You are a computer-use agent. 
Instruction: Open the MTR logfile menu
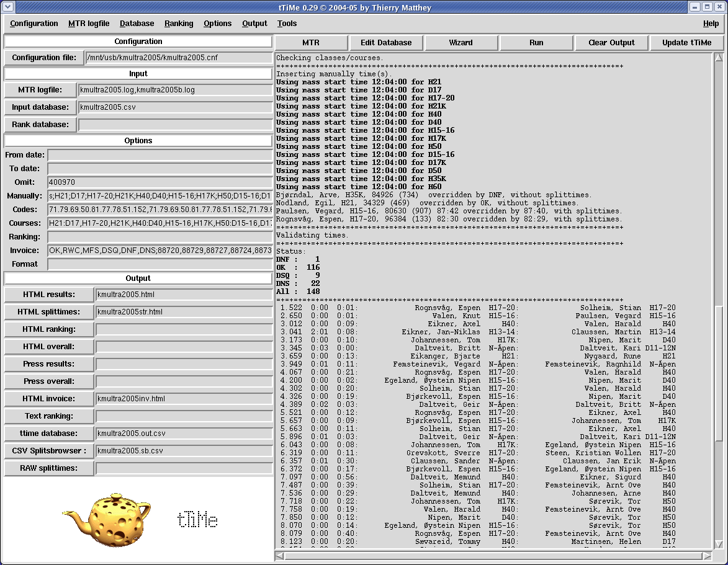pyautogui.click(x=89, y=24)
